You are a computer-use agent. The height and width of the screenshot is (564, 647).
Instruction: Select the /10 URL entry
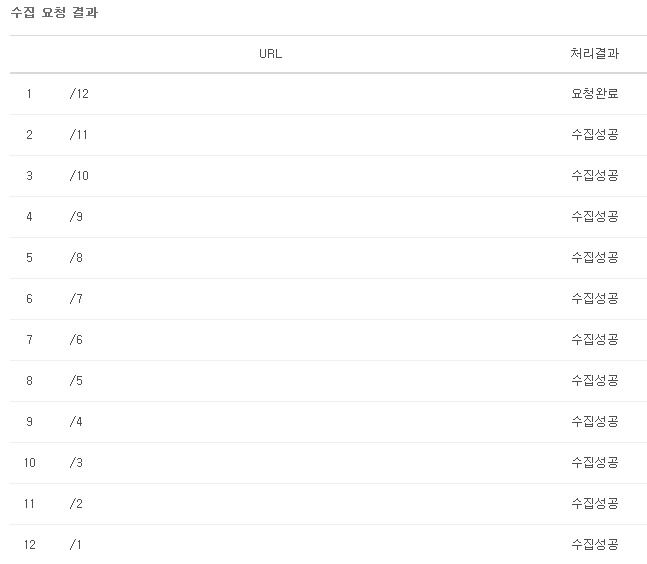tap(79, 175)
